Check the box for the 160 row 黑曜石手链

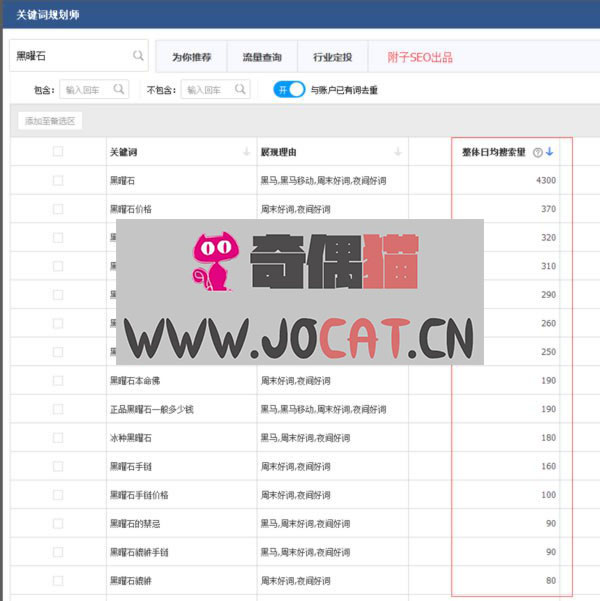(x=58, y=466)
